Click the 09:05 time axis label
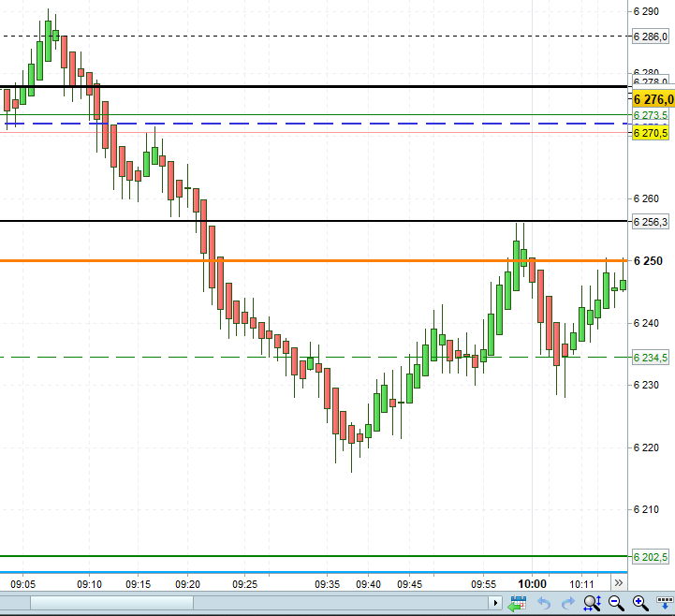The width and height of the screenshot is (675, 616). [x=22, y=584]
